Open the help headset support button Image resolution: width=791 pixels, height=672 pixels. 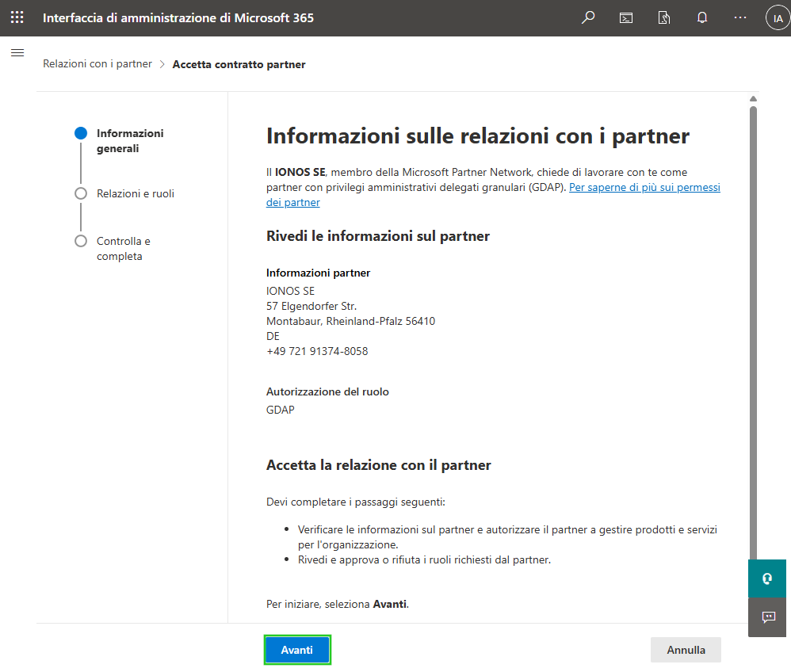(x=767, y=578)
